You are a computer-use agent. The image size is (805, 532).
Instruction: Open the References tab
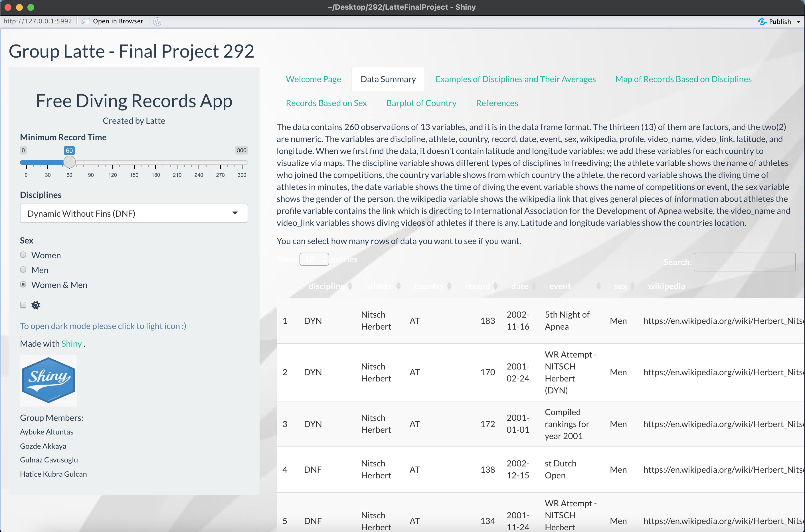pos(497,103)
